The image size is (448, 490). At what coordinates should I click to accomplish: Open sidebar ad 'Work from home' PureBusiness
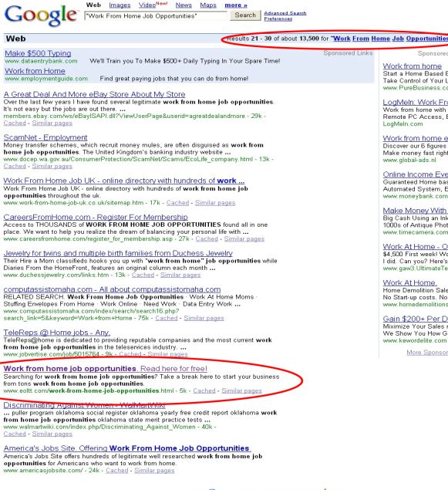413,66
